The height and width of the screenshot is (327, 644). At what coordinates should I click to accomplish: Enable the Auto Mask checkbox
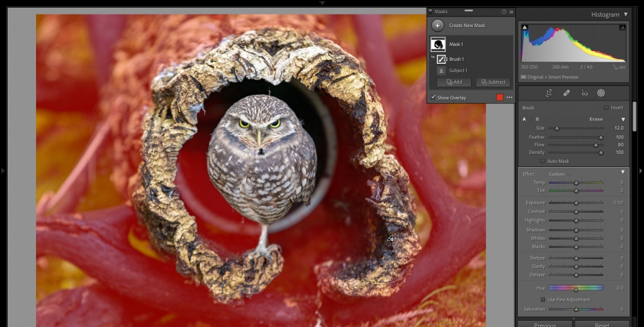click(x=543, y=161)
